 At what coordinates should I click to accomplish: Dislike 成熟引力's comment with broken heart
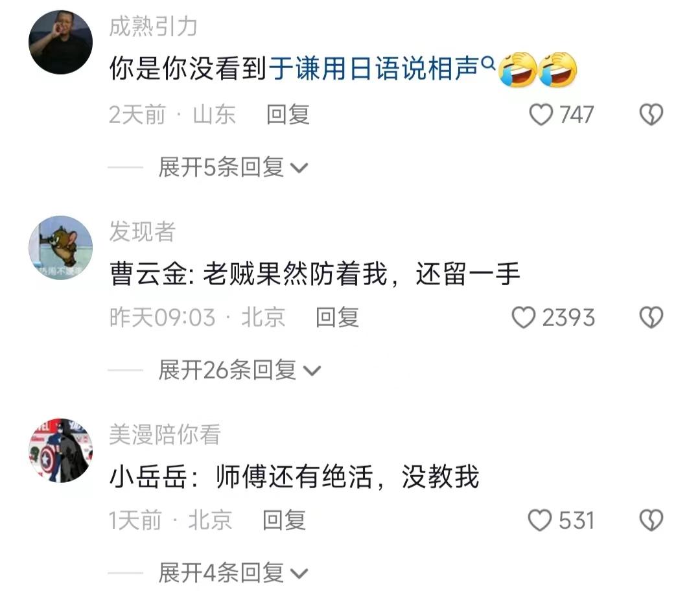coord(651,115)
